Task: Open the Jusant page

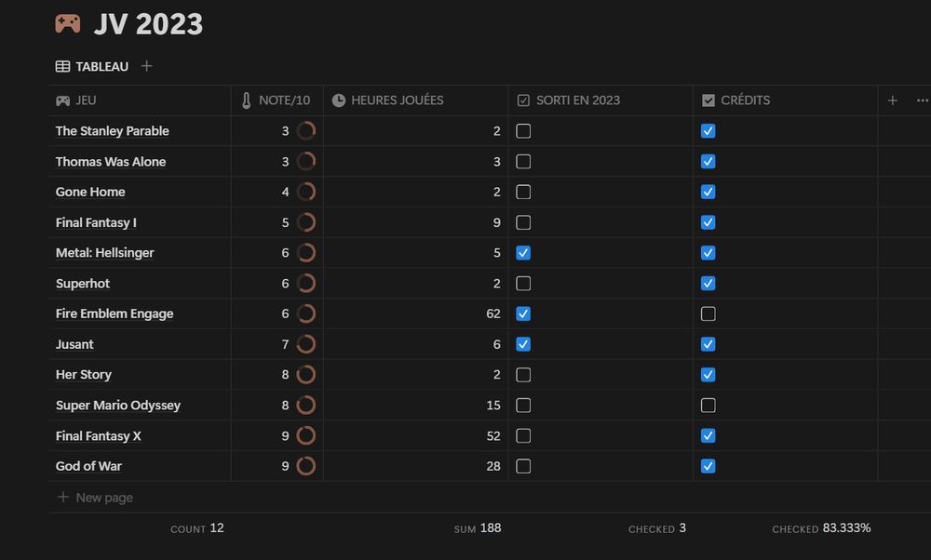Action: tap(74, 344)
